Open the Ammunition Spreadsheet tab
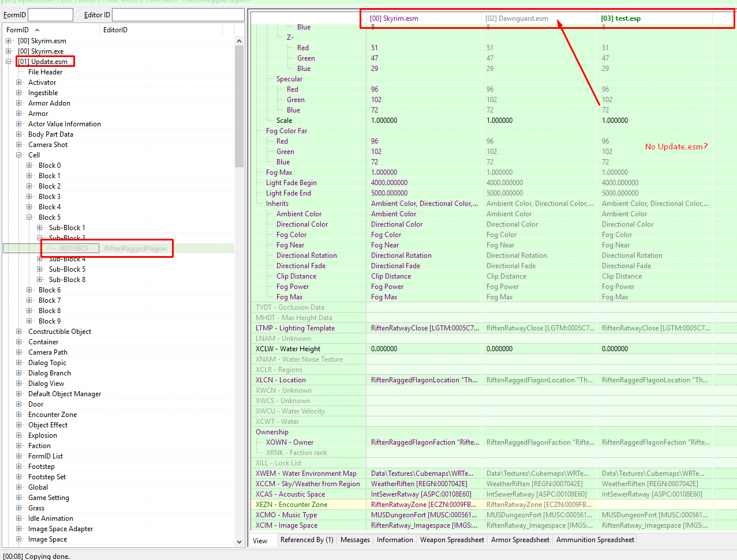This screenshot has height=560, width=737. click(595, 540)
